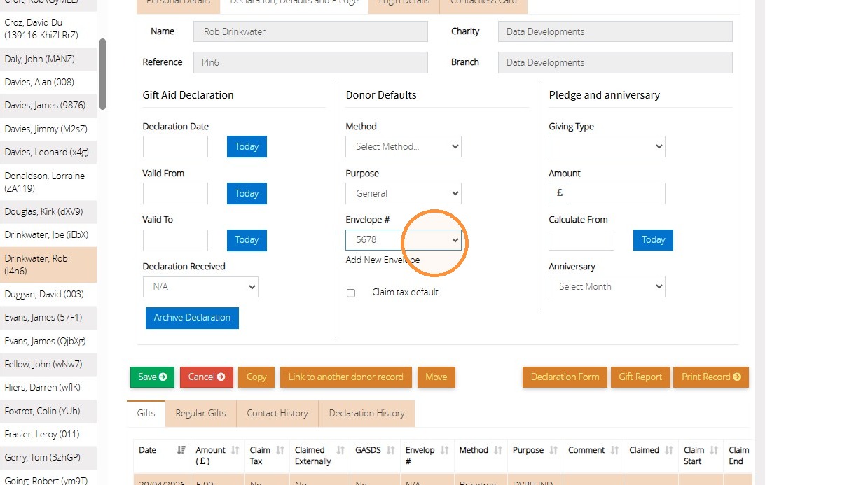Select the Gifts tab
This screenshot has height=485, width=868.
pyautogui.click(x=146, y=413)
